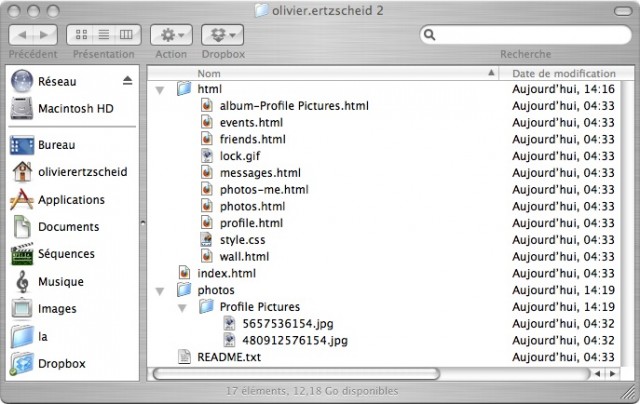Open the Dropbox sidebar folder
Image resolution: width=640 pixels, height=404 pixels.
tap(62, 364)
